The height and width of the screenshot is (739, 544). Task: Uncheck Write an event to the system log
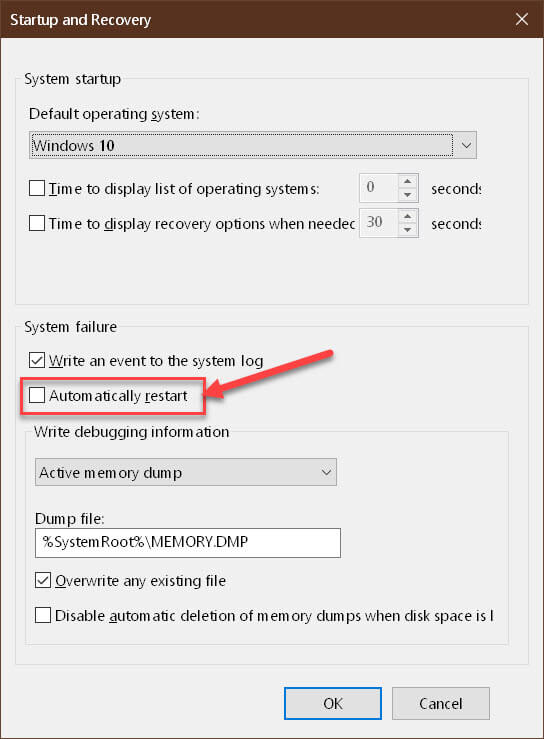pos(37,360)
